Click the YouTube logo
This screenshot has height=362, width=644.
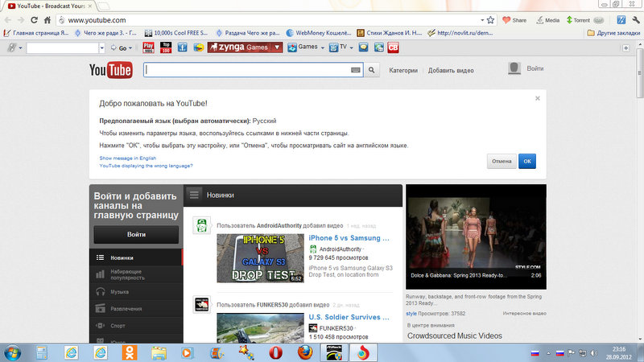click(x=111, y=70)
